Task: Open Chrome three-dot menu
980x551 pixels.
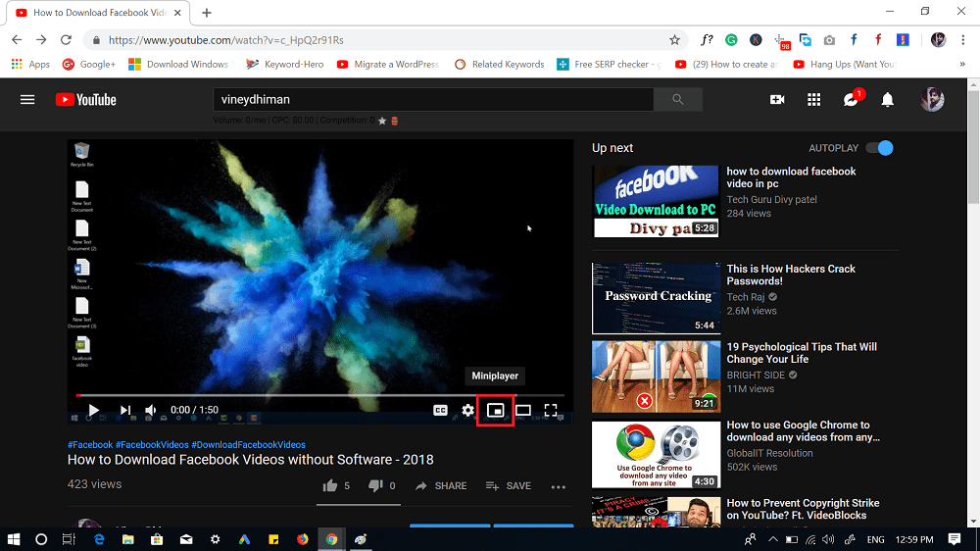Action: click(x=963, y=40)
